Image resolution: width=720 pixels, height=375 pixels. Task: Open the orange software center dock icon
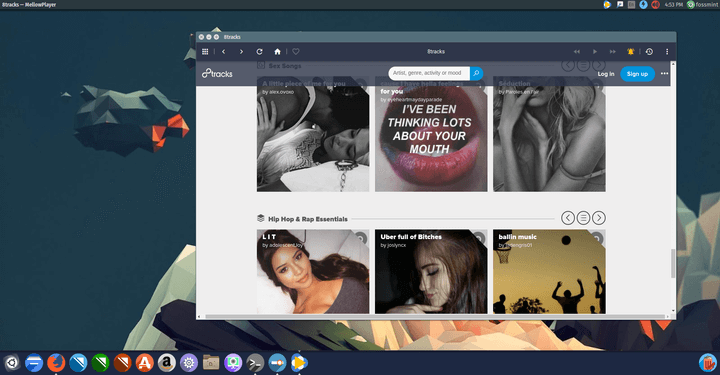pyautogui.click(x=144, y=363)
